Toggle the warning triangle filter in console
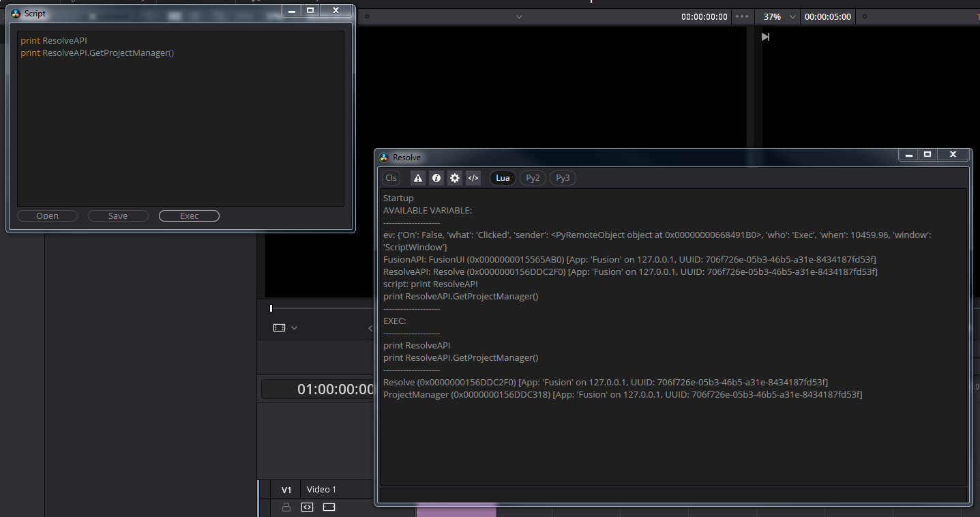Image resolution: width=980 pixels, height=517 pixels. tap(418, 178)
